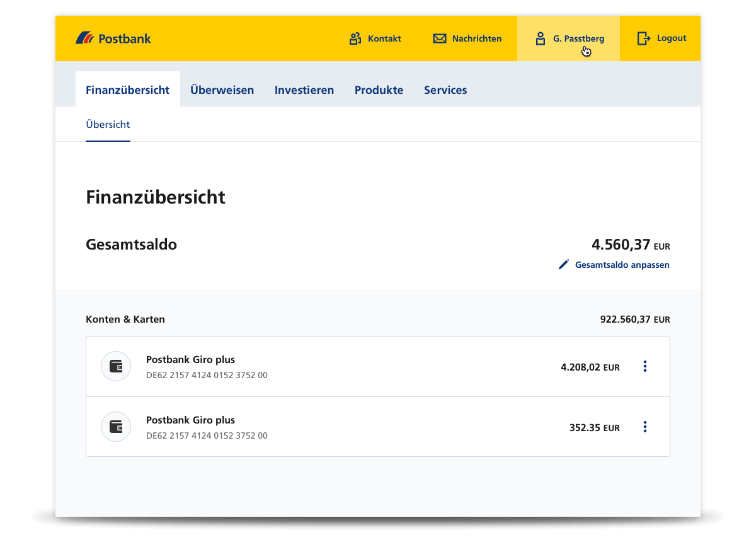Click the user profile icon beside G. Passtberg
This screenshot has width=756, height=547.
point(540,38)
